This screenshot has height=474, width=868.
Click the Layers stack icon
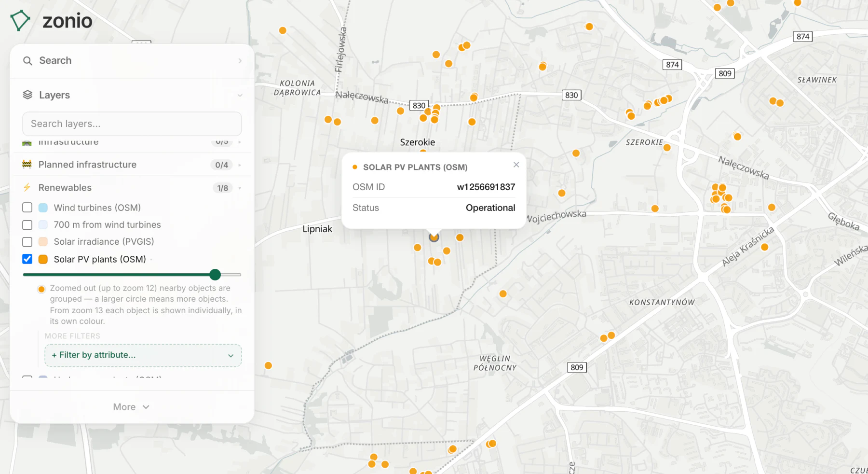(27, 95)
